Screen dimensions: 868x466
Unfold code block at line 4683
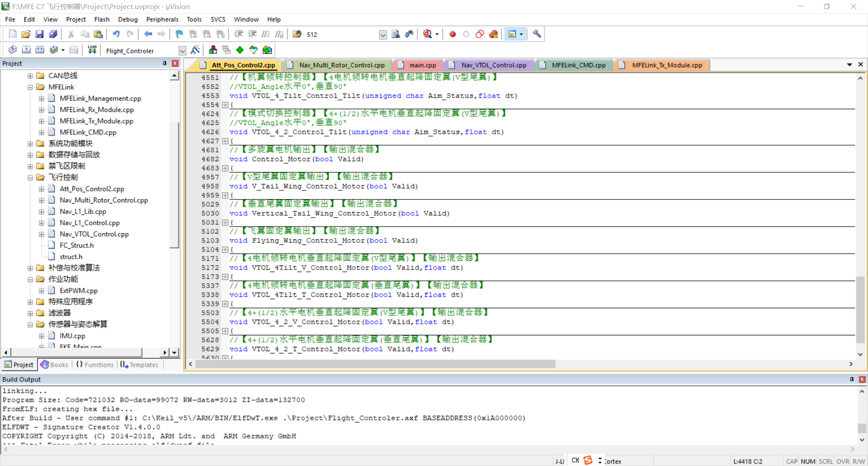(x=225, y=168)
